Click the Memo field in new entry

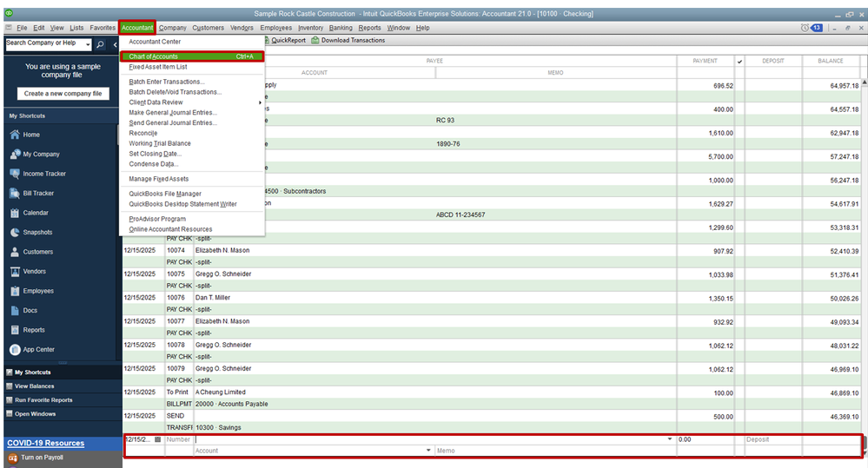point(555,451)
